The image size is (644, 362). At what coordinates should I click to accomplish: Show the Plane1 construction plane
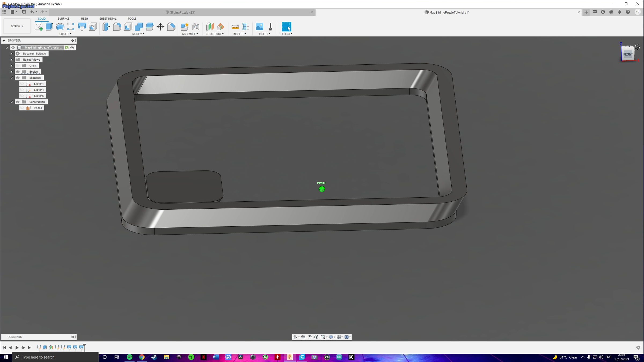pos(23,108)
